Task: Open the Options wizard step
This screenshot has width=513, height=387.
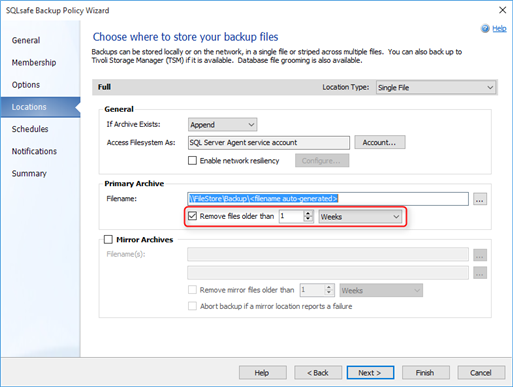Action: [x=26, y=85]
